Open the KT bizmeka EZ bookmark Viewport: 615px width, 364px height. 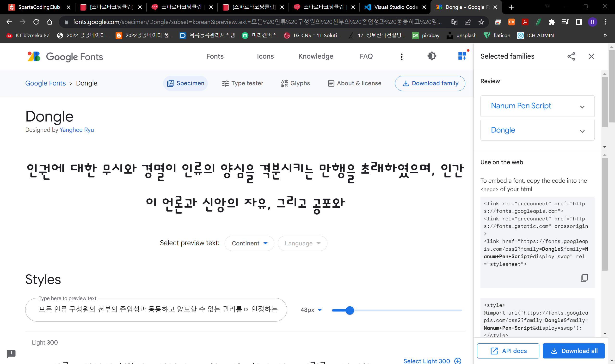tap(28, 35)
